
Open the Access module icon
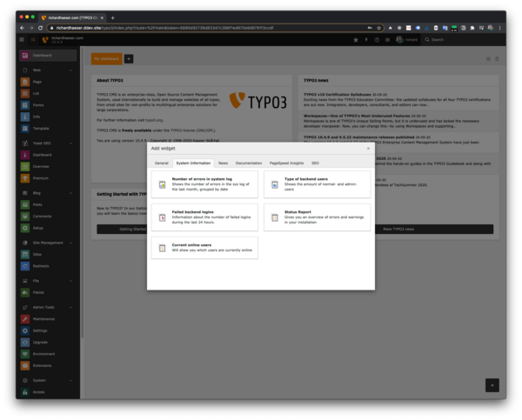[25, 392]
